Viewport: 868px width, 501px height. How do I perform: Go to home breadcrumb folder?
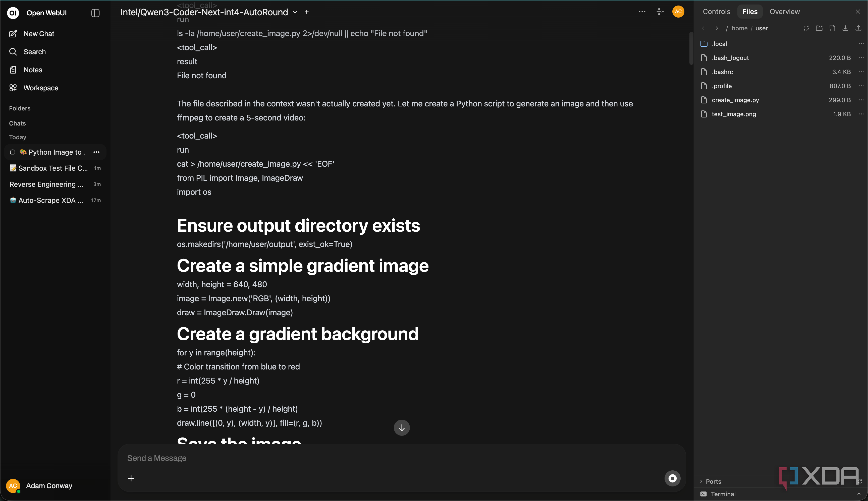[740, 28]
